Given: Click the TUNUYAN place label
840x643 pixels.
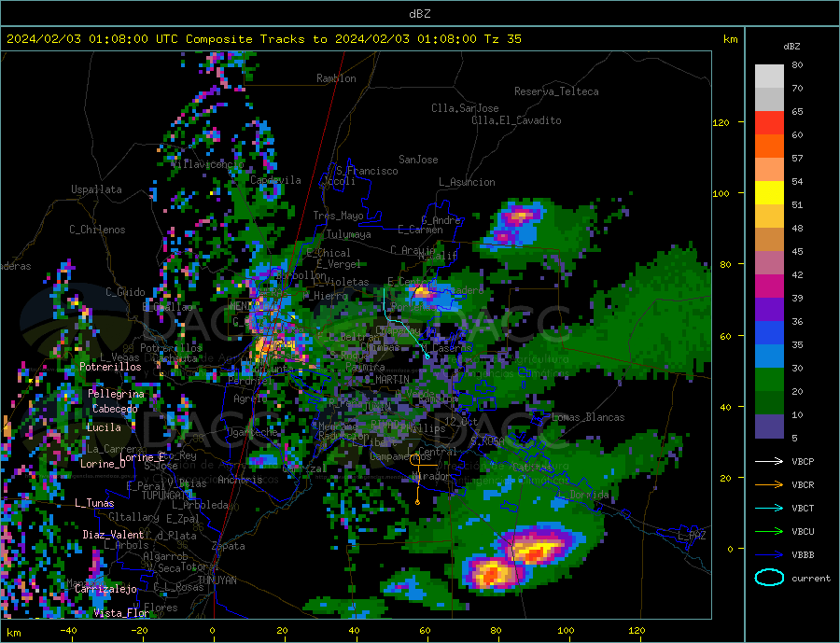Looking at the screenshot, I should [217, 580].
